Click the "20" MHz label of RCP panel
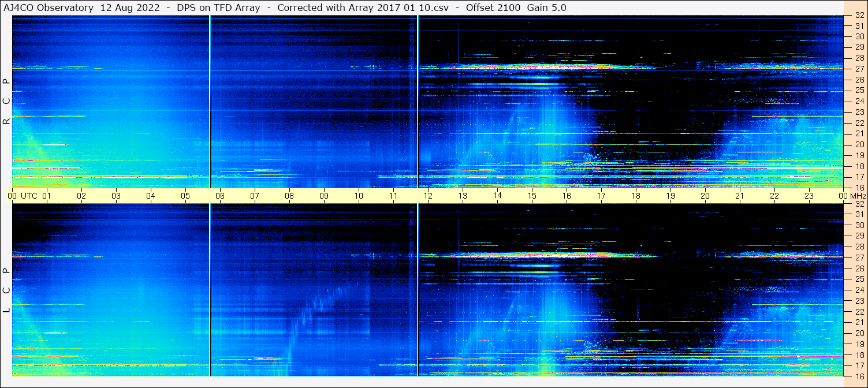This screenshot has height=388, width=868. [x=859, y=144]
